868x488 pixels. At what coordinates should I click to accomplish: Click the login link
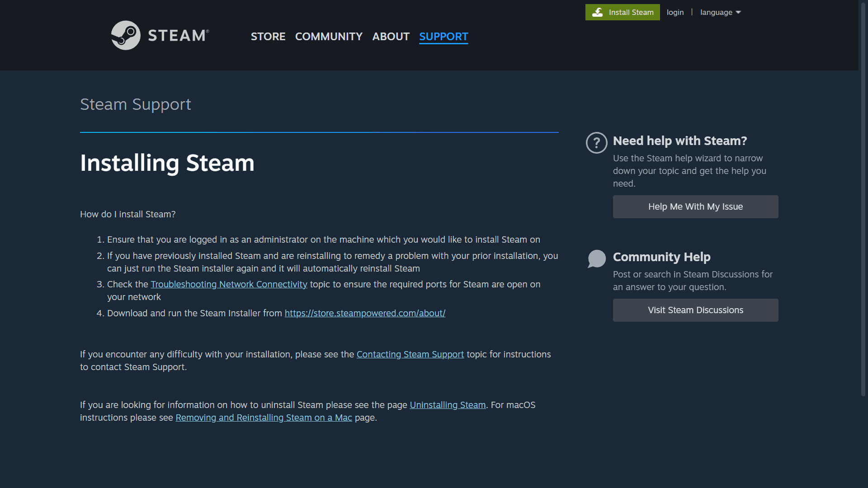(x=675, y=12)
